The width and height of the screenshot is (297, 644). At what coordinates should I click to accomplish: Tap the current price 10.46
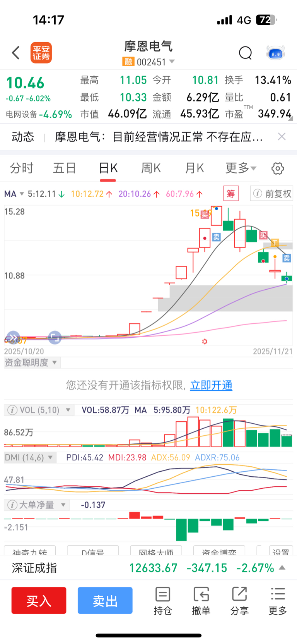pos(25,83)
